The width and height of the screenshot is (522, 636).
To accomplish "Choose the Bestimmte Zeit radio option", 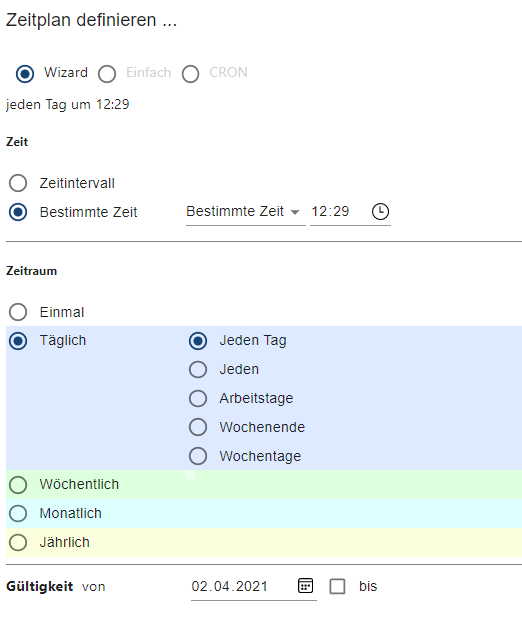I will [18, 212].
